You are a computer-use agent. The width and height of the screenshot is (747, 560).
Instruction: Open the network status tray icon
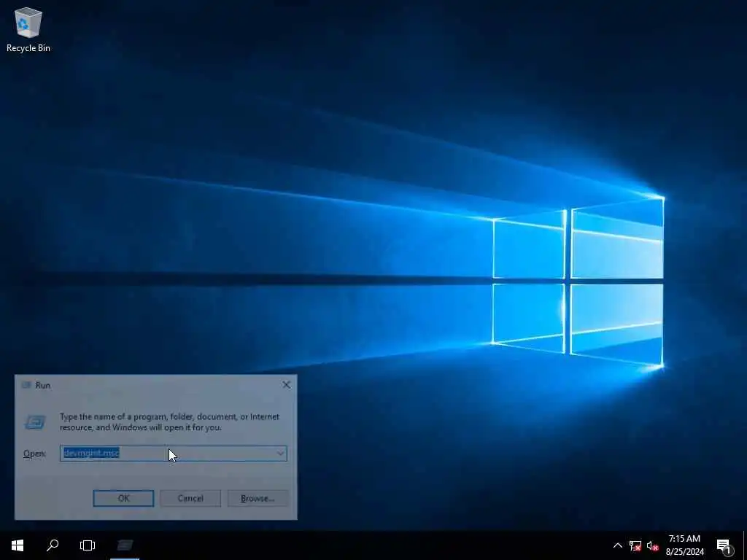pyautogui.click(x=635, y=545)
